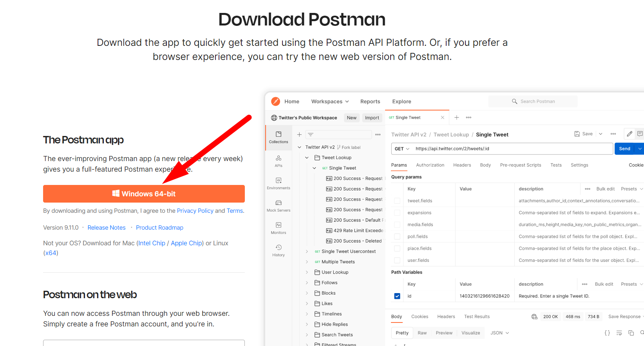
Task: Open collections panel more options dots
Action: 378,134
